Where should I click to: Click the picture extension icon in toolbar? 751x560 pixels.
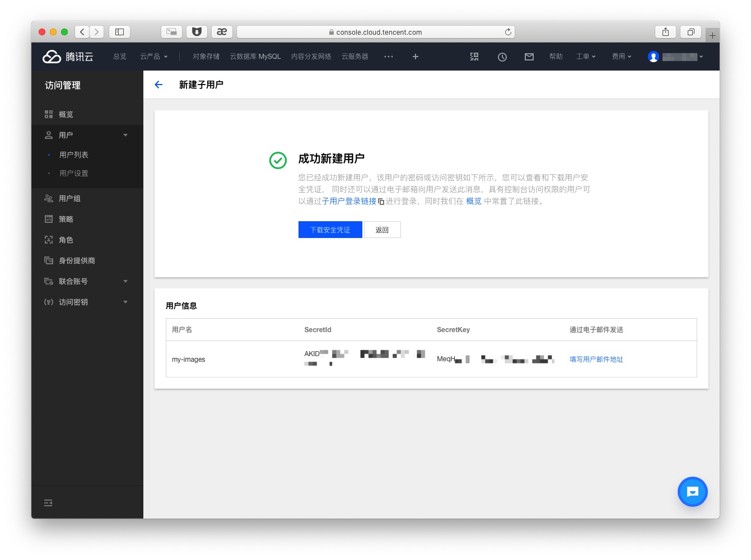(171, 32)
